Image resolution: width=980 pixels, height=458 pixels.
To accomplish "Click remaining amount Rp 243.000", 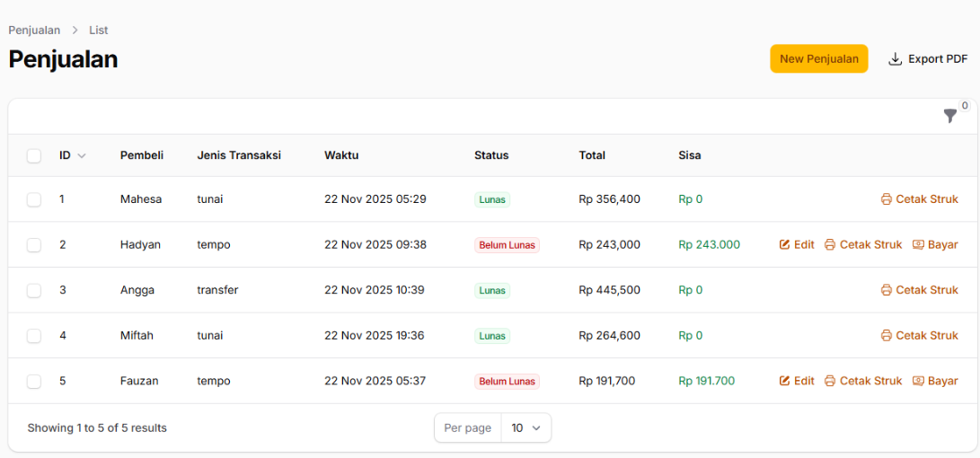I will [710, 245].
